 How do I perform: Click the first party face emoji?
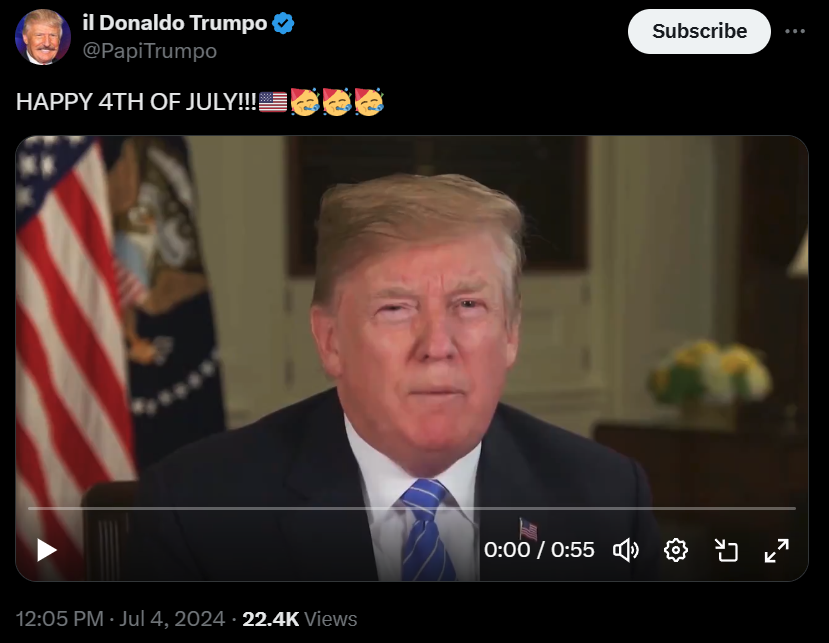click(x=305, y=102)
